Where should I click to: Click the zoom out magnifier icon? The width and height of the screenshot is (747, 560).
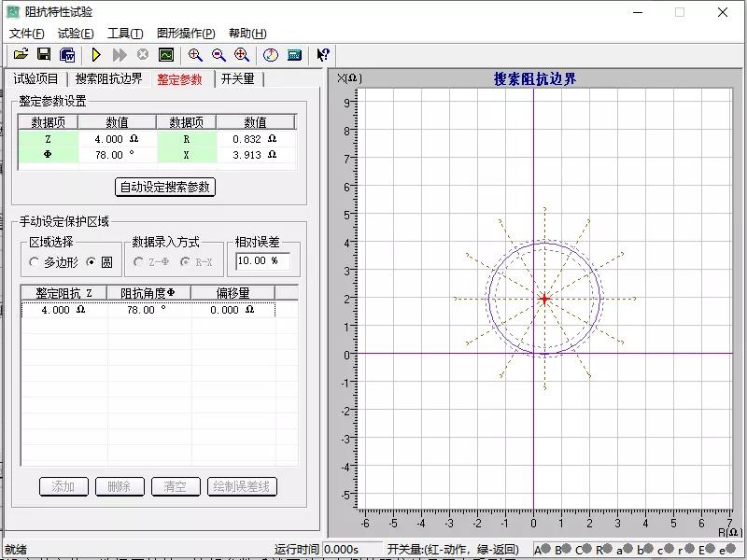coord(218,55)
